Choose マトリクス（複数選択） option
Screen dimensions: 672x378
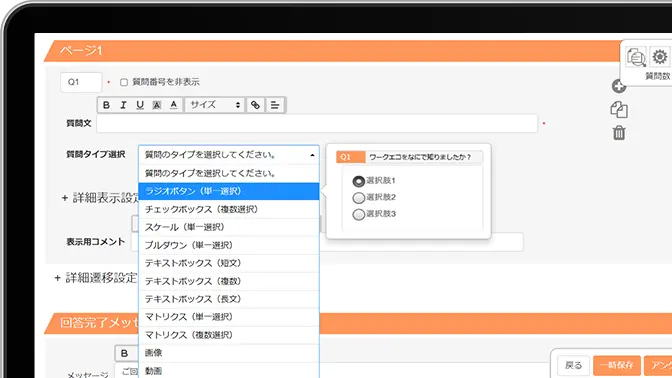point(229,335)
